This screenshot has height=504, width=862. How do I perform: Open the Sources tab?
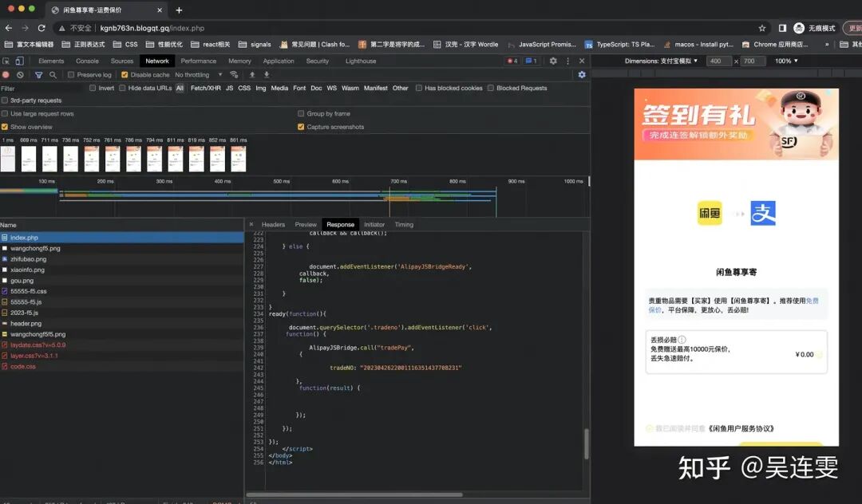point(122,61)
